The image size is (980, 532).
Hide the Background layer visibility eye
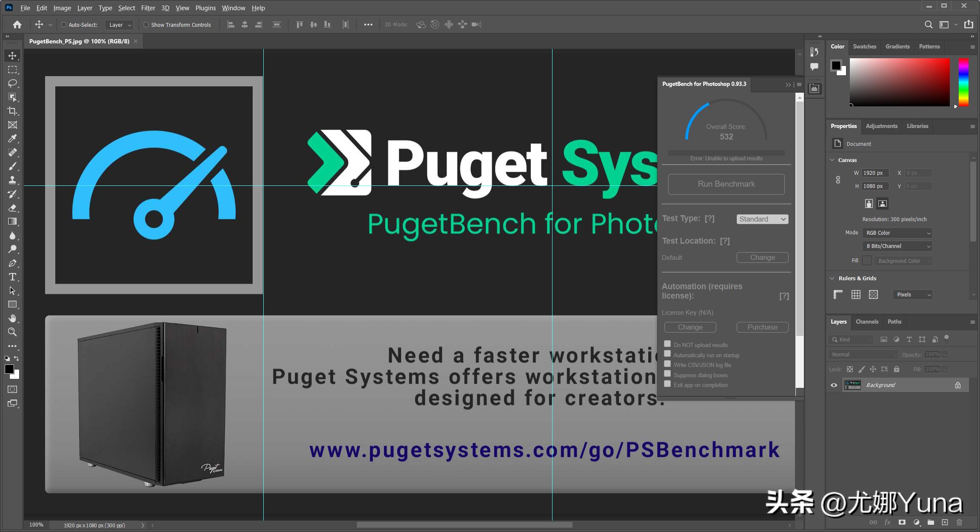pyautogui.click(x=834, y=385)
